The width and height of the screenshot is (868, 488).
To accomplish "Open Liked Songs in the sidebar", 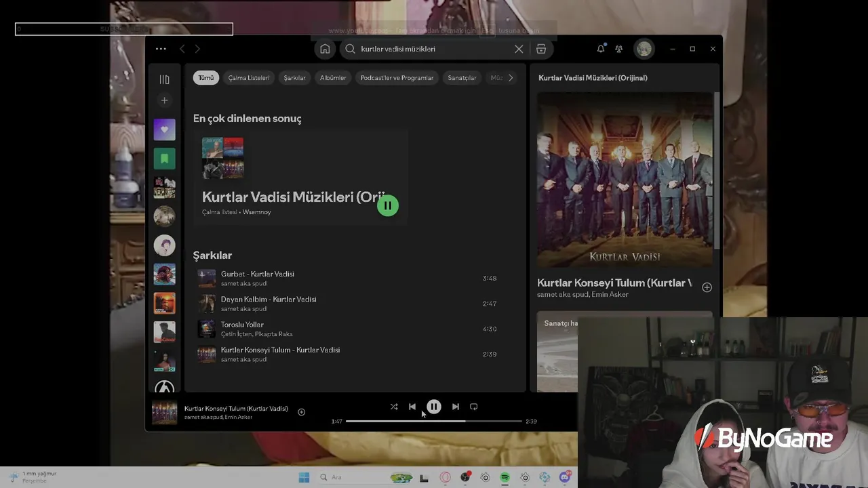I will click(x=164, y=129).
